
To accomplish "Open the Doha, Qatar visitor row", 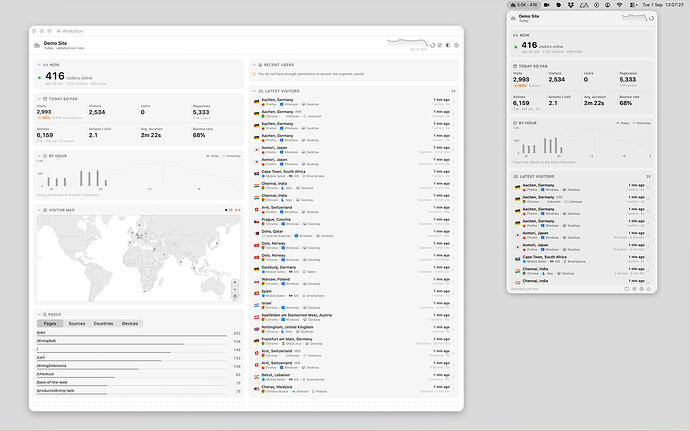I will 353,233.
